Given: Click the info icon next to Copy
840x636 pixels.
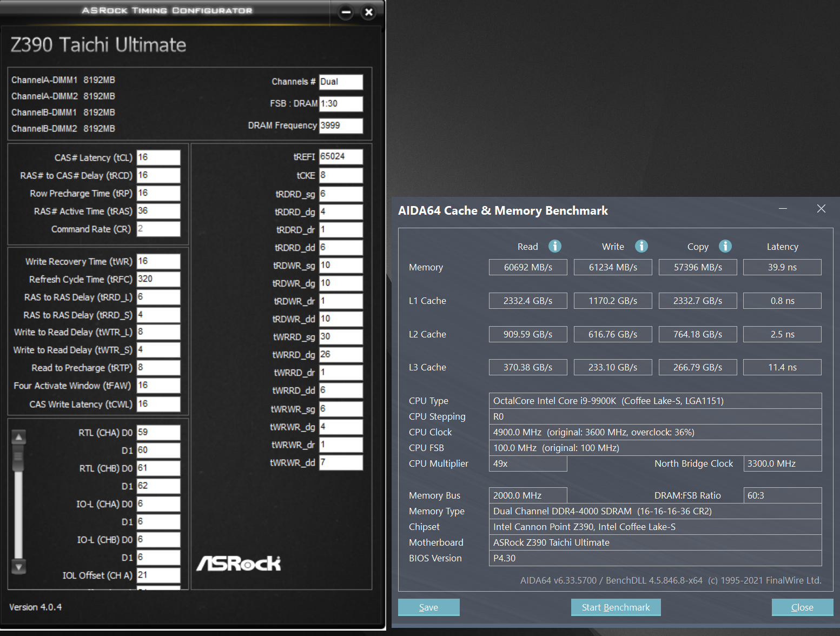Looking at the screenshot, I should click(x=725, y=246).
